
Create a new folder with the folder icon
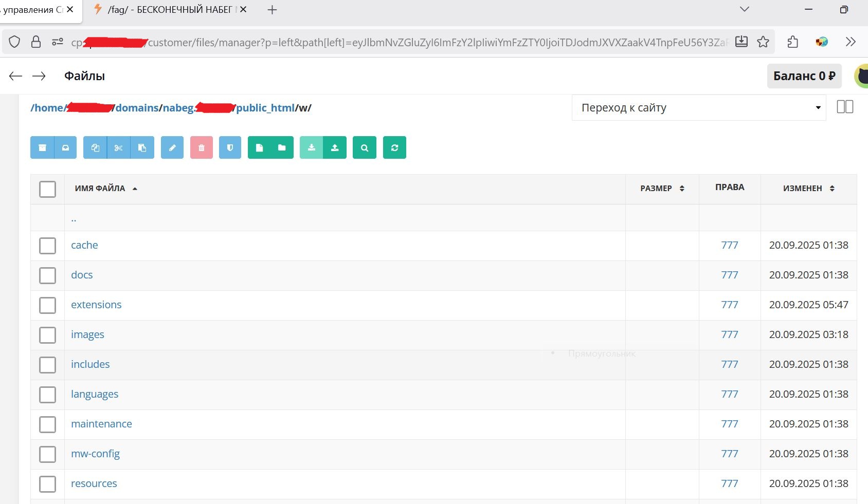282,147
